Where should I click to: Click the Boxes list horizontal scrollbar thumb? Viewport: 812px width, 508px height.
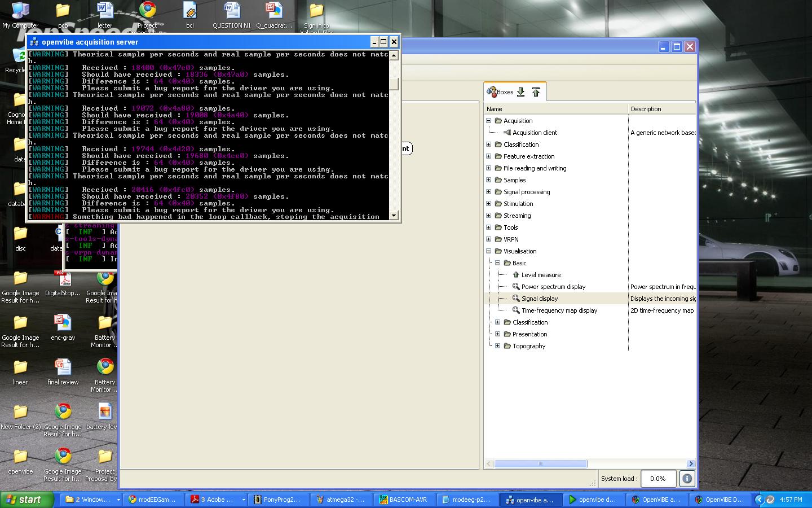pyautogui.click(x=540, y=464)
